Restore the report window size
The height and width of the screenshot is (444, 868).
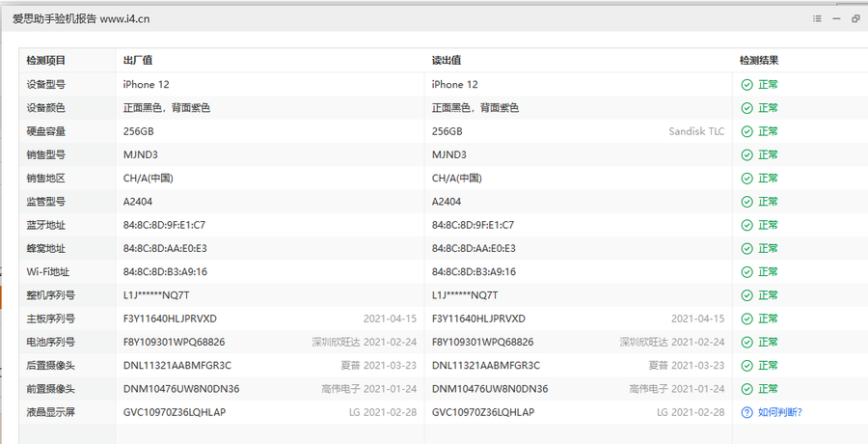[x=855, y=18]
